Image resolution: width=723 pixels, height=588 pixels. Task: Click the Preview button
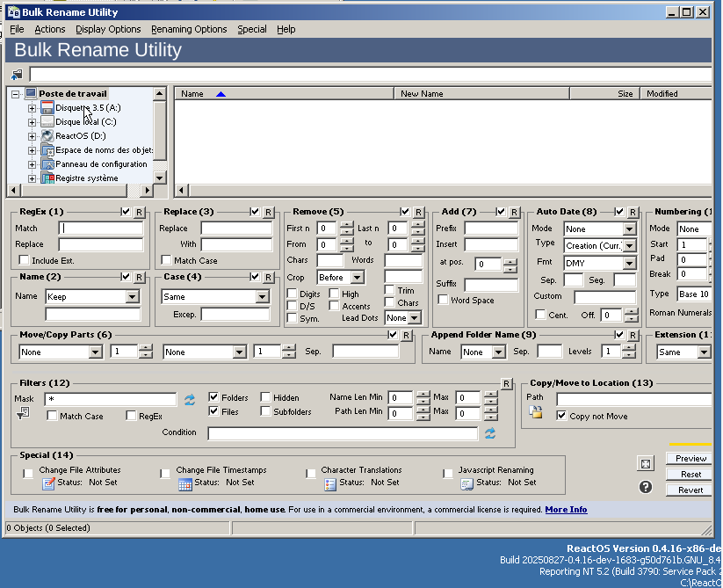690,459
